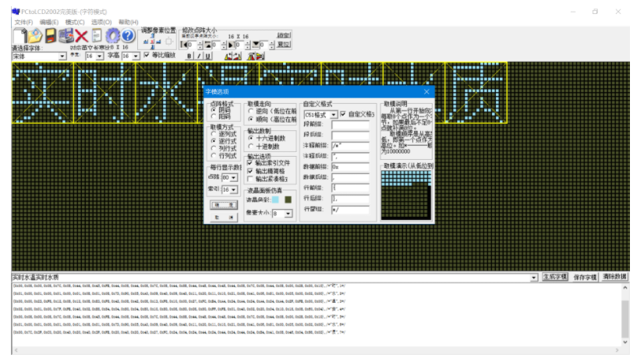
Task: Click the 保存字模 button
Action: [x=586, y=278]
